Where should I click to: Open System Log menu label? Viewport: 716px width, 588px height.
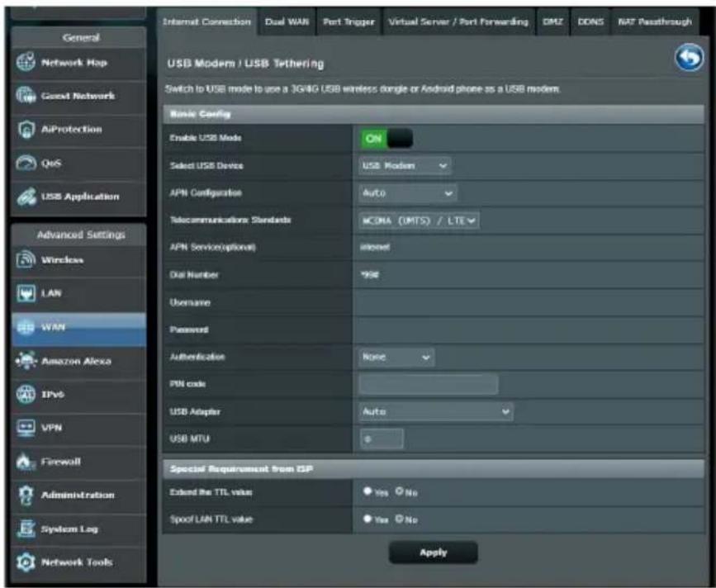click(69, 529)
